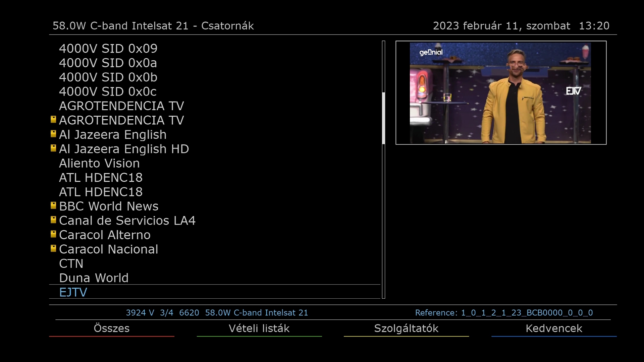The image size is (644, 362).
Task: Select channel 4000V SID 0x09
Action: [x=215, y=49]
